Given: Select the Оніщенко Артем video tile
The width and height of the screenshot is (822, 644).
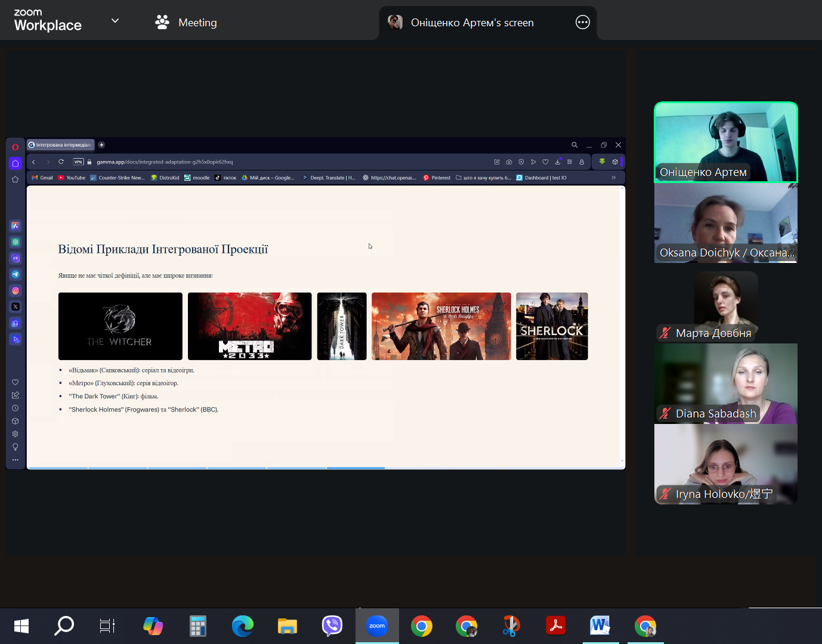Looking at the screenshot, I should [726, 142].
